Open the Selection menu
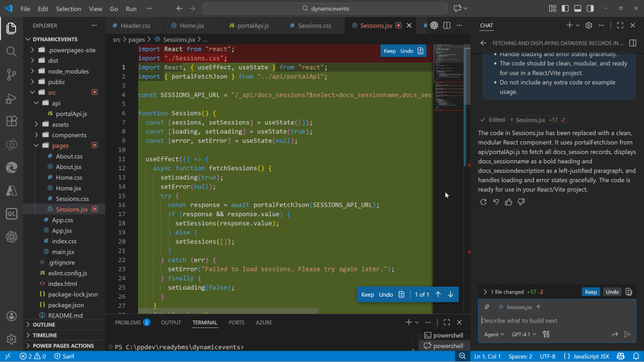This screenshot has height=362, width=644. coord(68,9)
